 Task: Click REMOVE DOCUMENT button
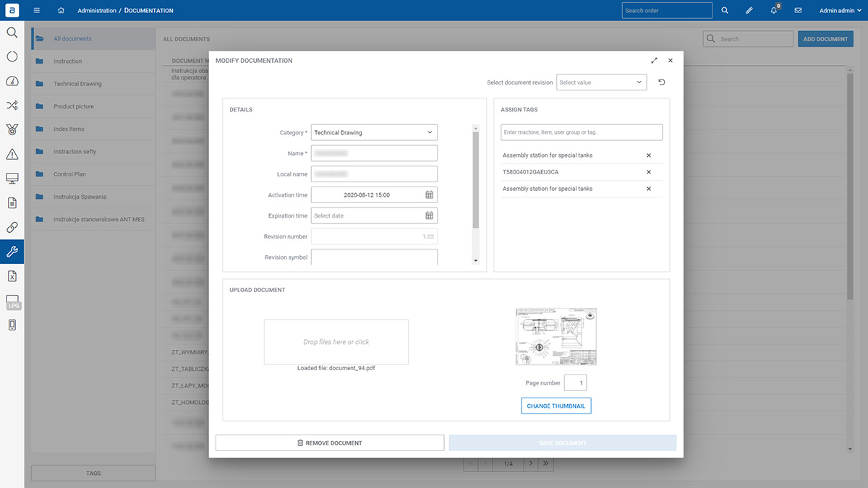pos(330,442)
